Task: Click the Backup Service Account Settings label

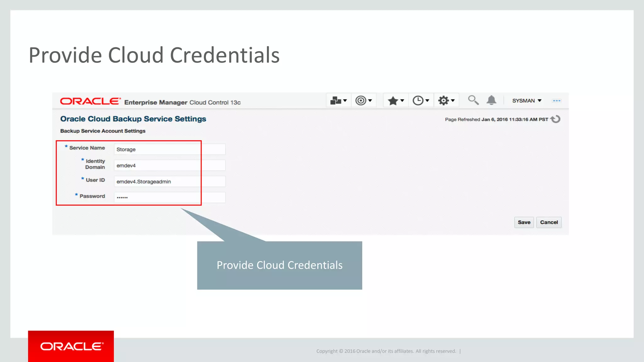Action: [x=103, y=131]
